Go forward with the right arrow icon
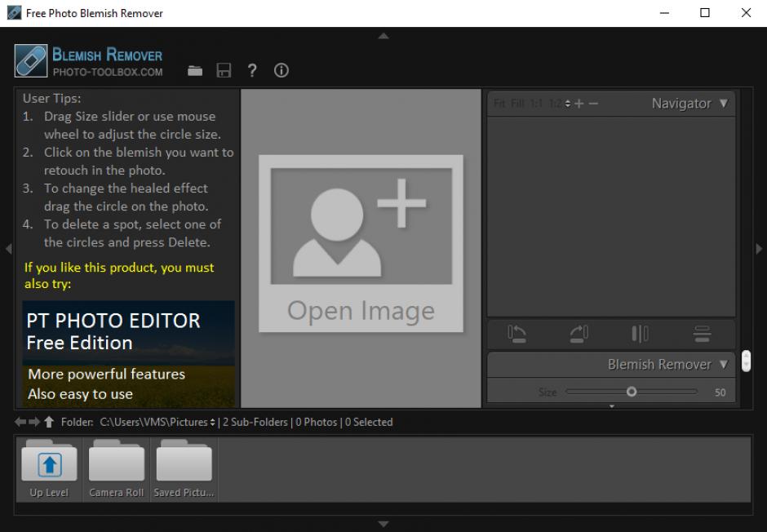 [x=34, y=422]
